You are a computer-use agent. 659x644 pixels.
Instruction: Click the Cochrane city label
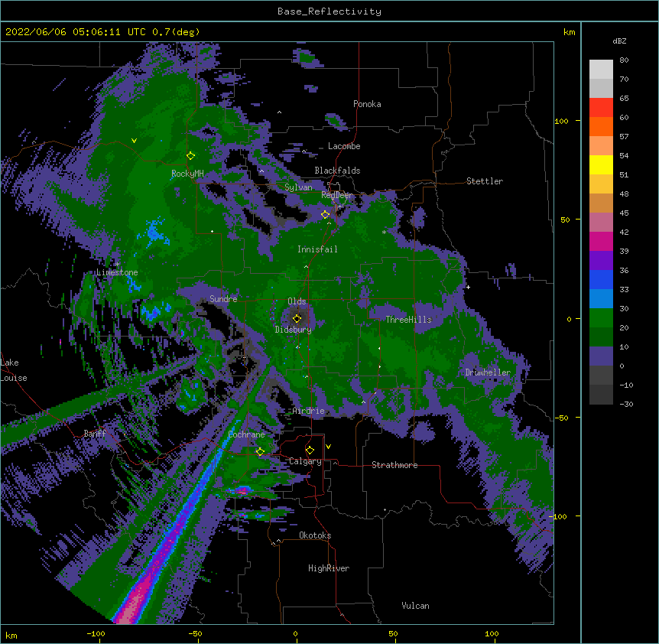[x=246, y=434]
